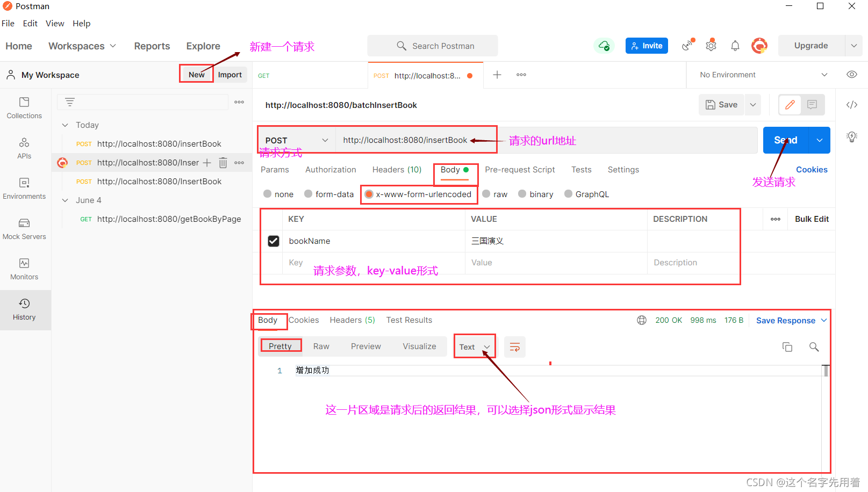The height and width of the screenshot is (492, 868).
Task: Select x-www-form-urlencoded body type
Action: click(x=369, y=194)
